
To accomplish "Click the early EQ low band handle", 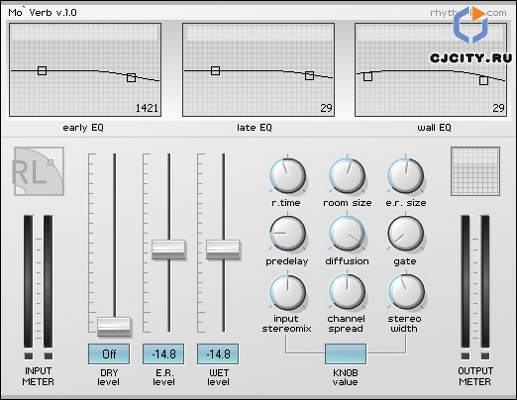I will 42,70.
